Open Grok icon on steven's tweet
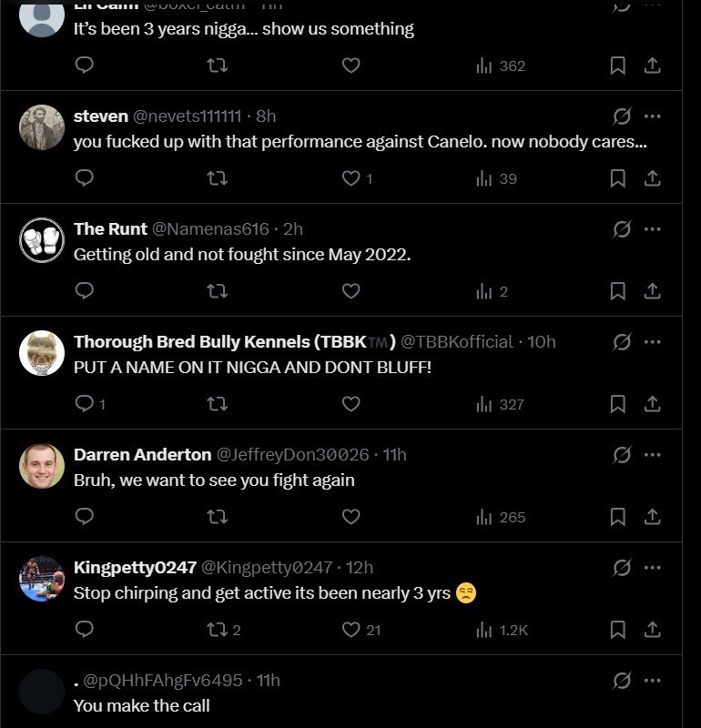The width and height of the screenshot is (701, 728). point(622,116)
